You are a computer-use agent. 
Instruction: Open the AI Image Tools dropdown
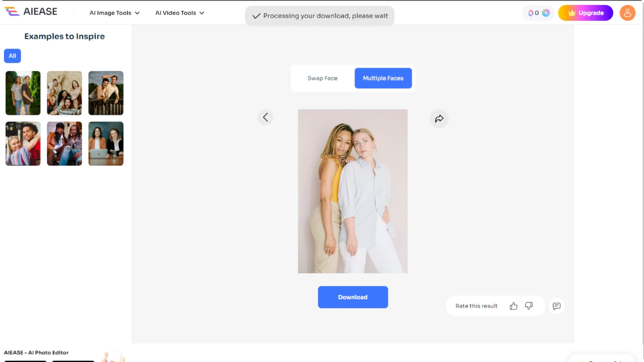coord(114,13)
